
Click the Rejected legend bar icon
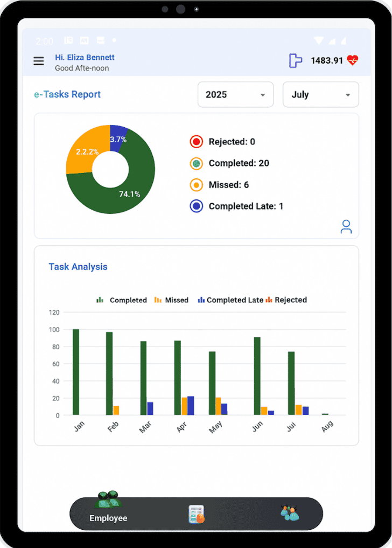(269, 300)
